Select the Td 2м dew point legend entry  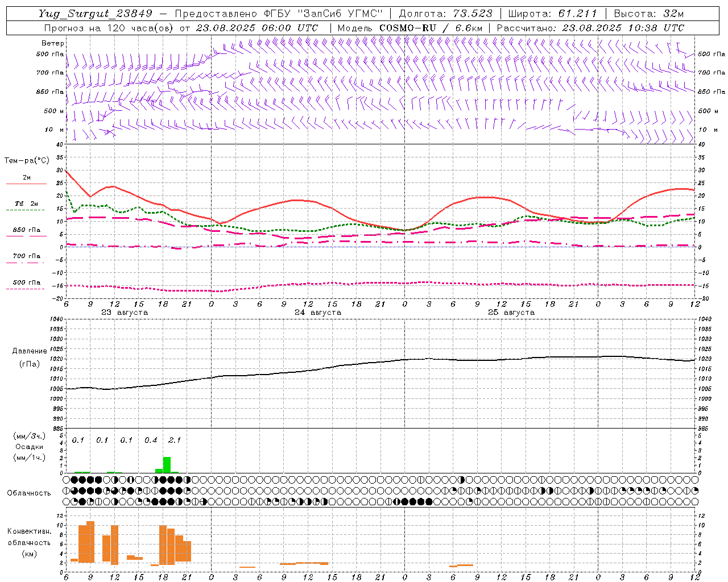pyautogui.click(x=26, y=203)
